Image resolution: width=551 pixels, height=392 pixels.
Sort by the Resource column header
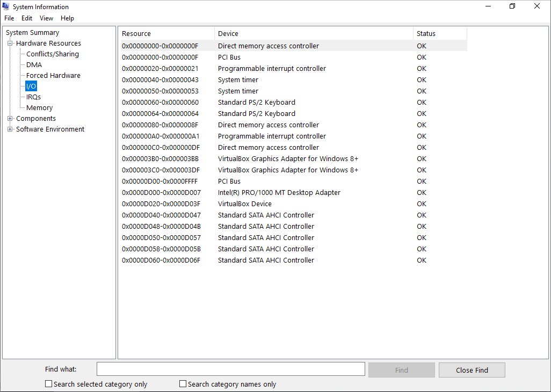coord(167,33)
